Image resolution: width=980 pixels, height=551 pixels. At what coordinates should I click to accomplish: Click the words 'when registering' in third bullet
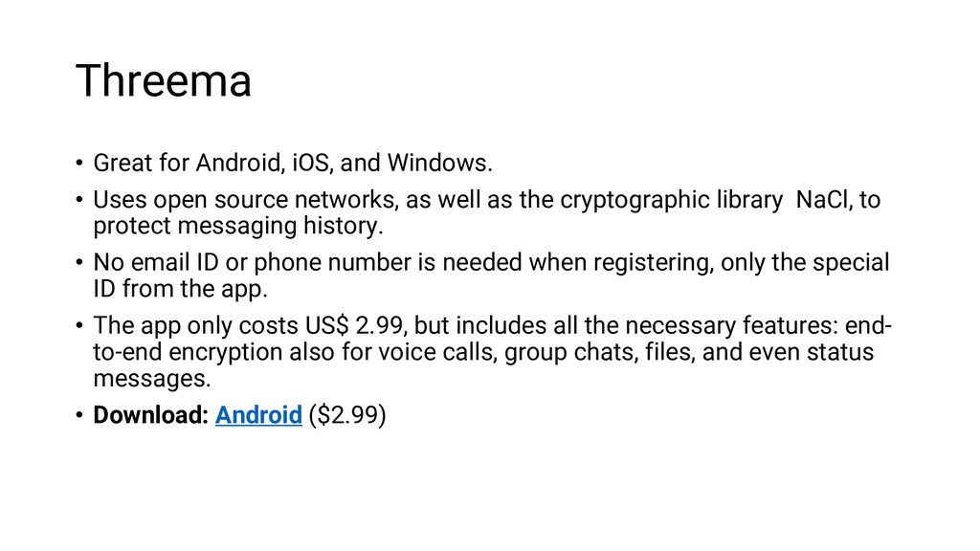[622, 262]
